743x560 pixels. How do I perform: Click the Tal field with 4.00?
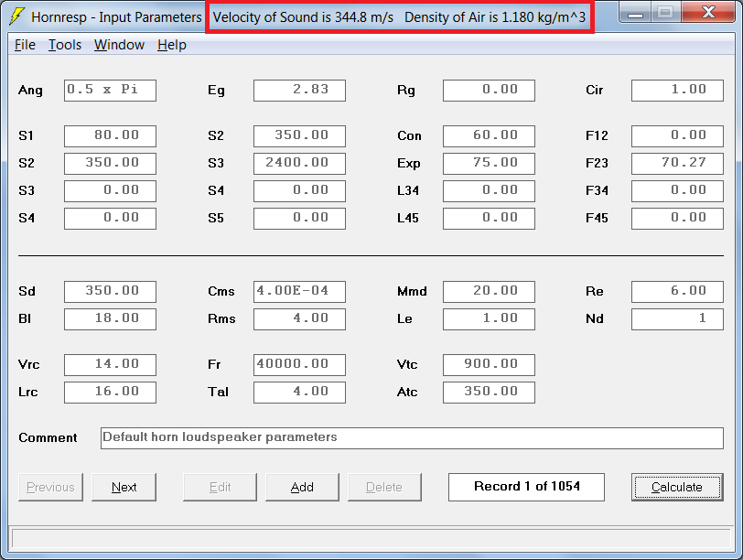tap(299, 393)
